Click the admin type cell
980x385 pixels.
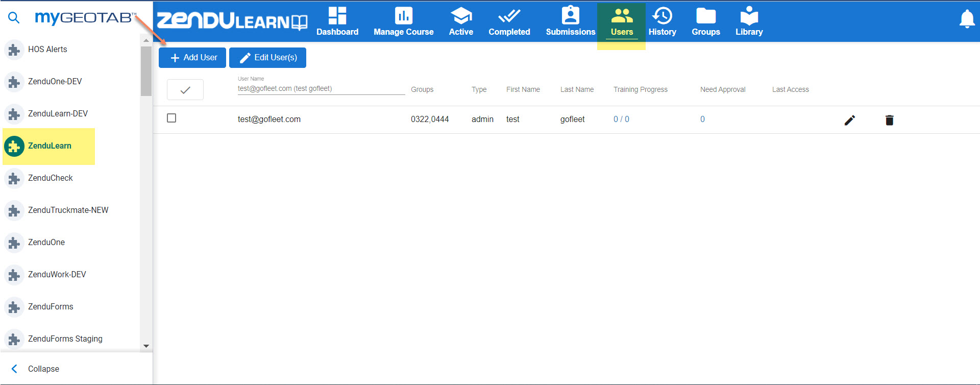point(482,119)
